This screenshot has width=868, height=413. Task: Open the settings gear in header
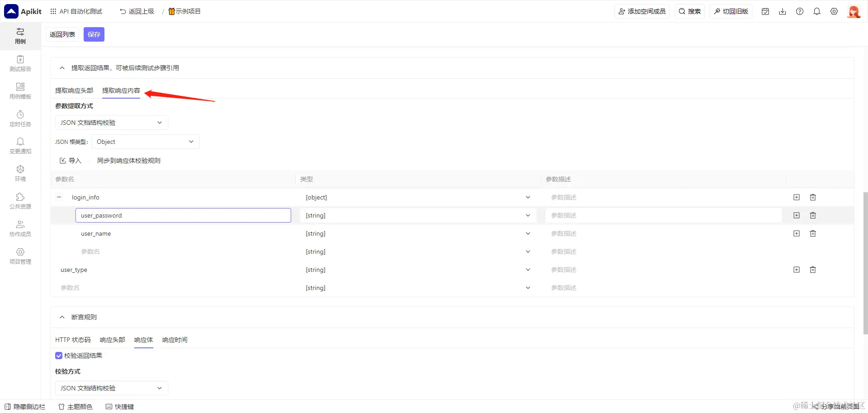click(834, 11)
